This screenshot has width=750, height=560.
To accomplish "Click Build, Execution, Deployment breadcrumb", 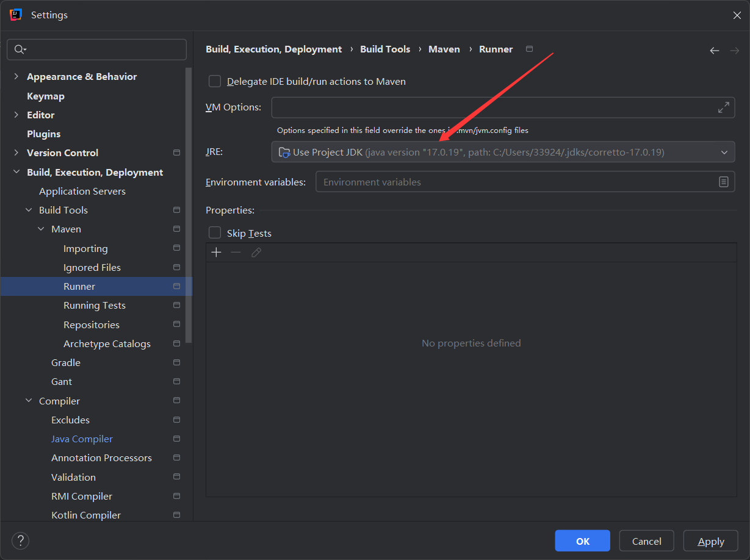I will 273,49.
